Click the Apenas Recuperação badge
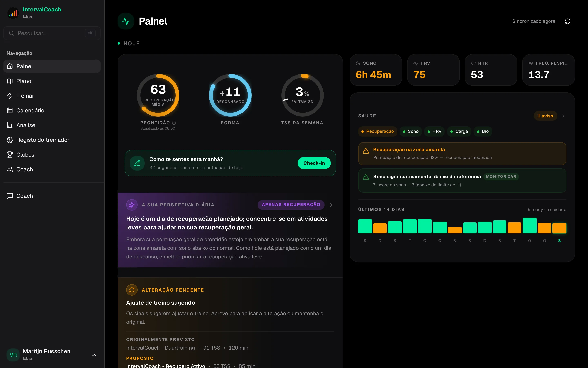The height and width of the screenshot is (368, 588). click(291, 205)
